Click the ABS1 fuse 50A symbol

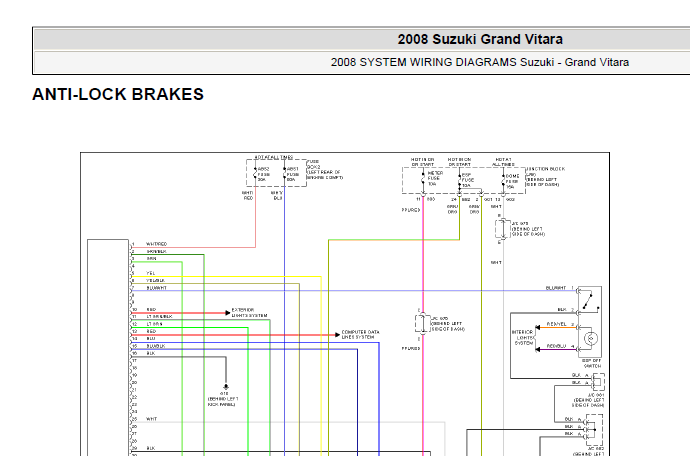pyautogui.click(x=284, y=174)
